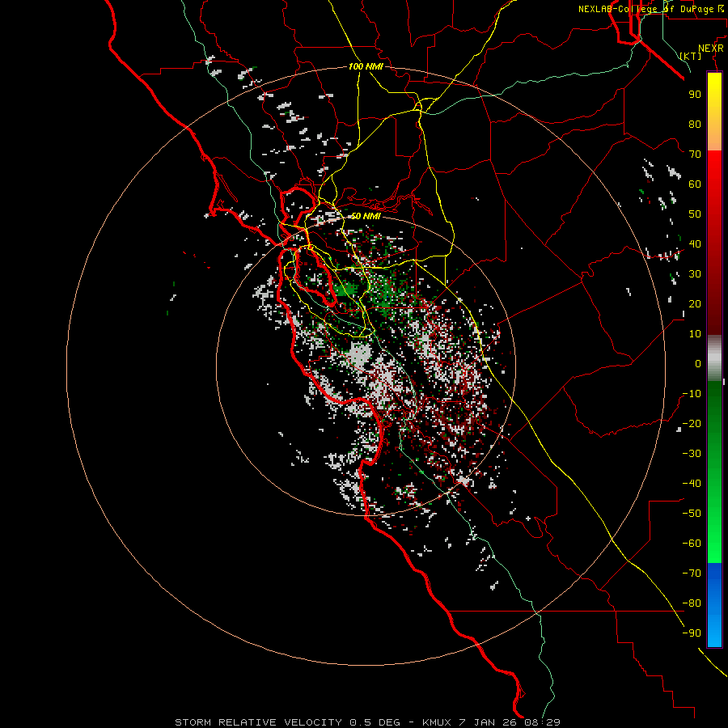This screenshot has width=728, height=728.
Task: Click the KMUX station identifier in footer
Action: point(437,722)
